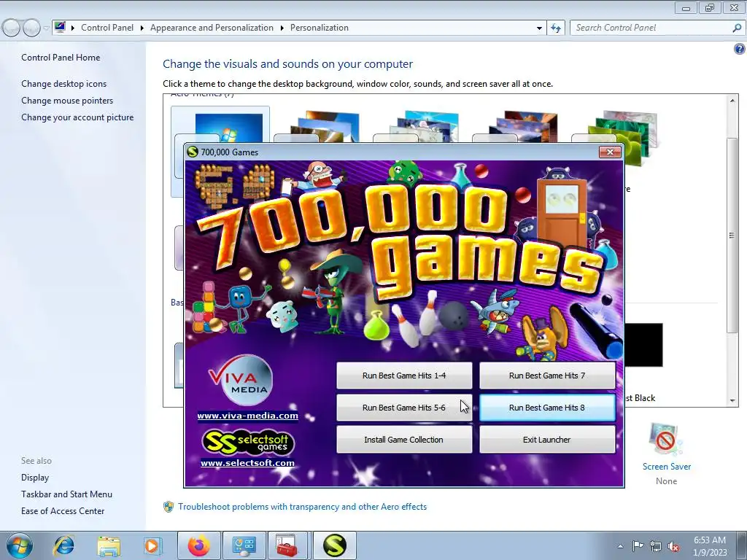Click the shield icon beside Troubleshoot link
Screen dimensions: 747x560
(169, 507)
